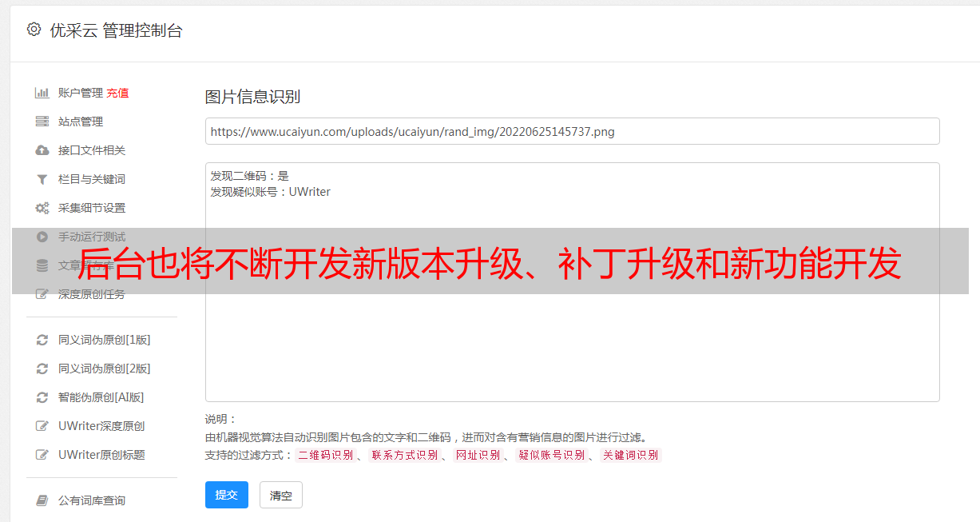Click the cloud upload icon beside 接口文件相关
Image resolution: width=980 pixels, height=522 pixels.
point(42,150)
